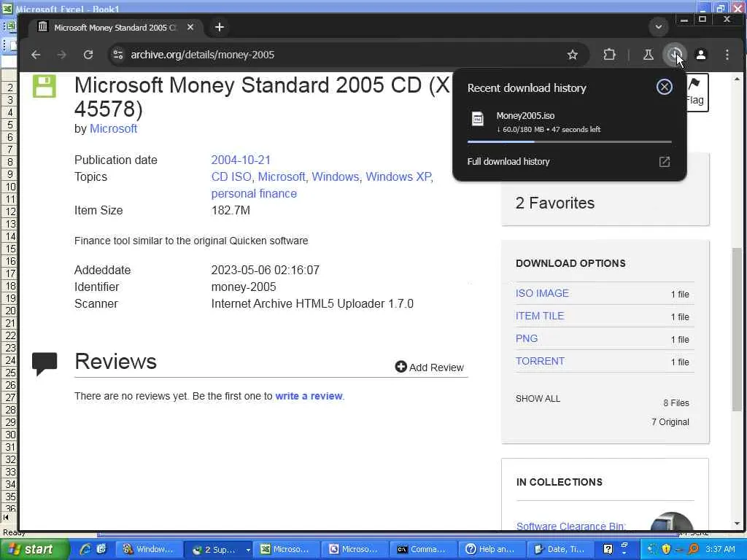Click the Money2005.iso file icon

coord(477,119)
